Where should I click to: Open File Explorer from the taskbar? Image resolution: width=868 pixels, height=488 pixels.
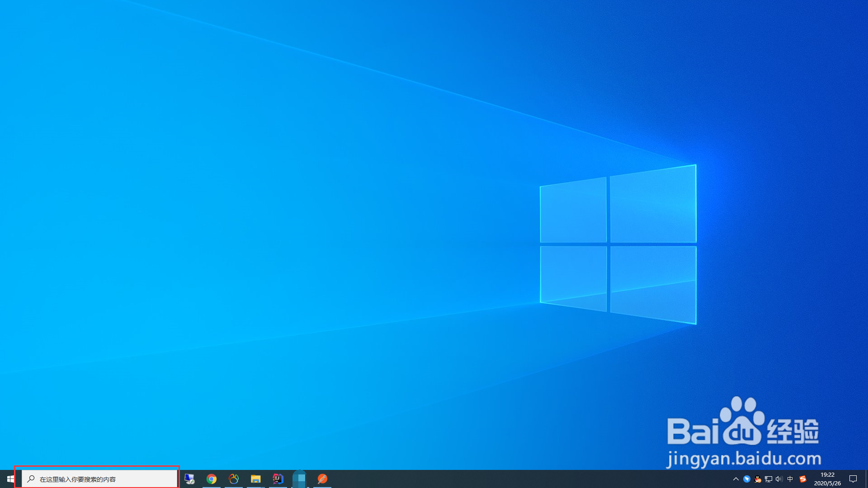pos(255,479)
